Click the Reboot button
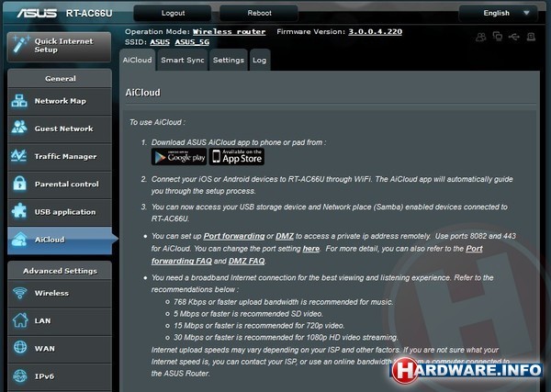The height and width of the screenshot is (392, 551). (x=259, y=14)
